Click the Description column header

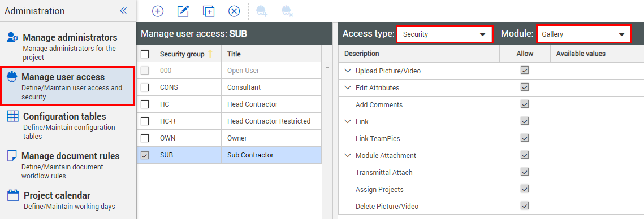point(419,54)
